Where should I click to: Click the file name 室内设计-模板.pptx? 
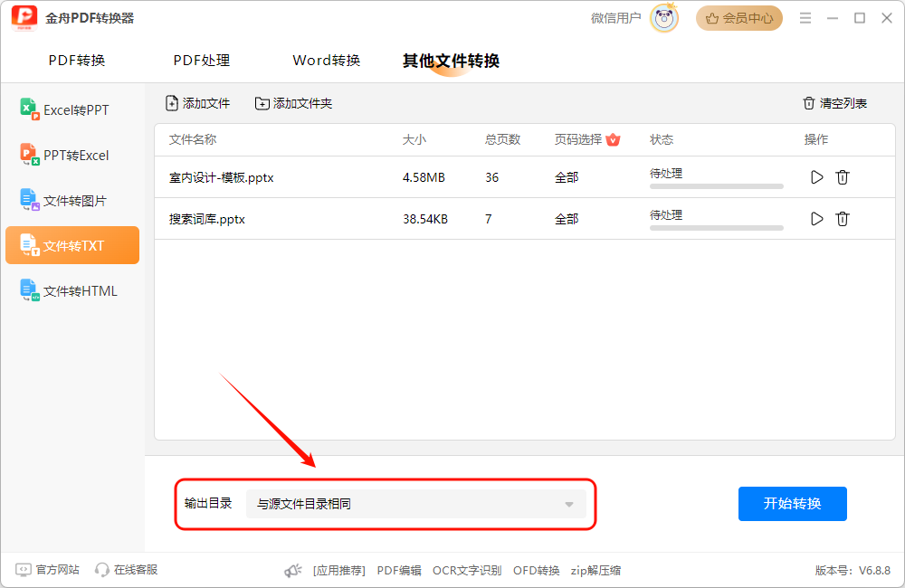click(221, 177)
